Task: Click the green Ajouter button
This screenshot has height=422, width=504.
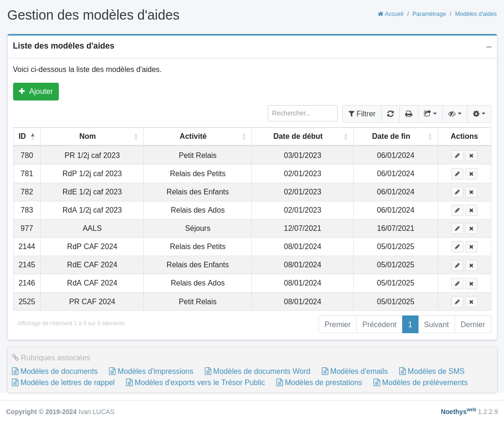Action: (x=36, y=92)
